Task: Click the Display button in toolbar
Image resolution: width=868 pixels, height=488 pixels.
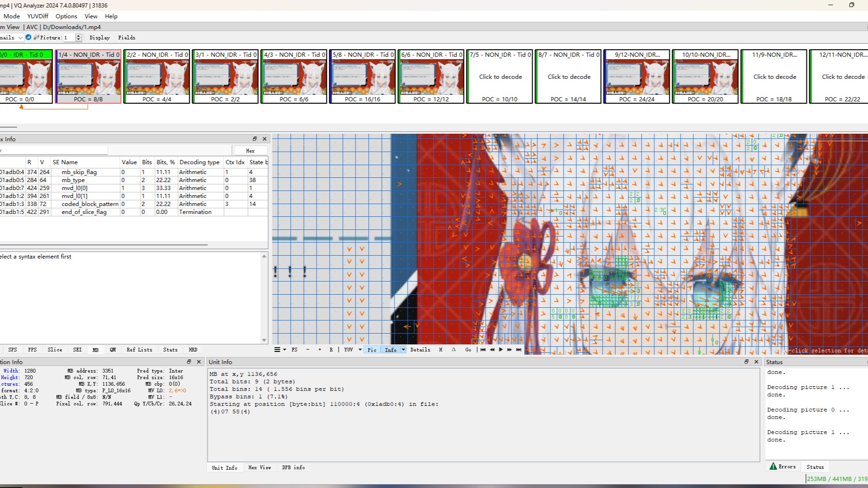Action: click(x=100, y=38)
